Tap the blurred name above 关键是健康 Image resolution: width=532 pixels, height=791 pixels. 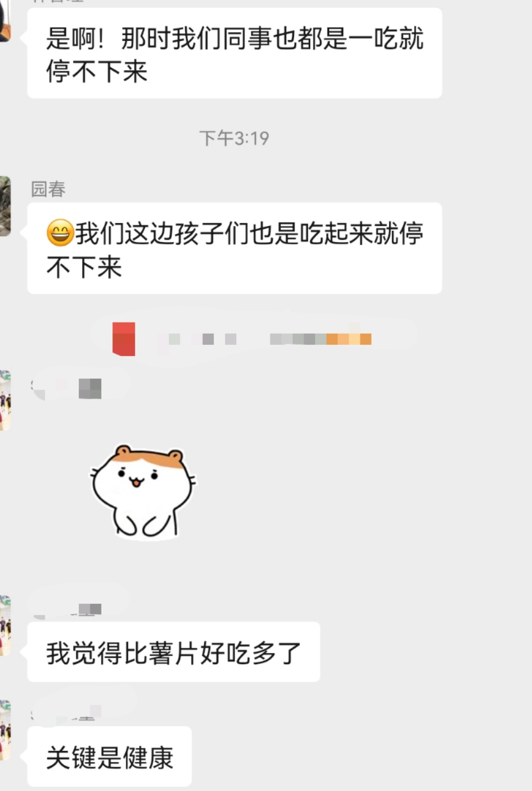tap(67, 713)
